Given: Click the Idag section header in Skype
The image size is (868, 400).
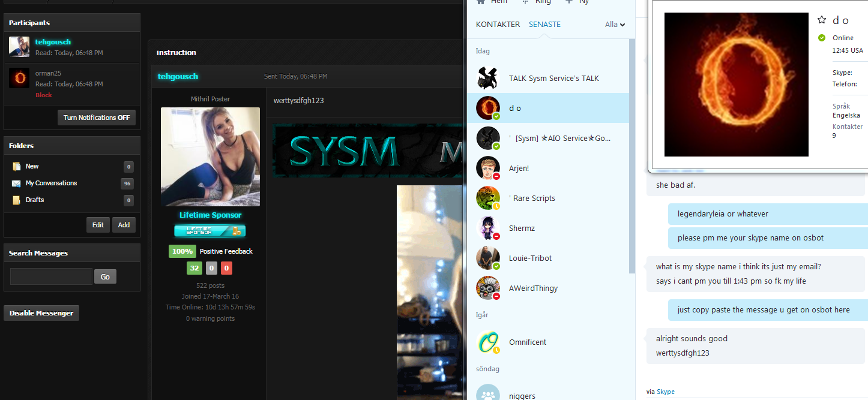Looking at the screenshot, I should (x=483, y=51).
